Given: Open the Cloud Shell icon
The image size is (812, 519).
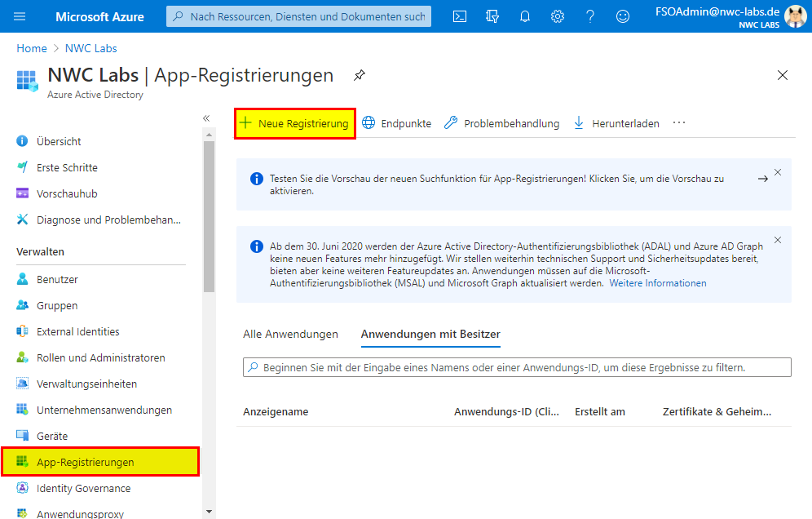Looking at the screenshot, I should 460,16.
